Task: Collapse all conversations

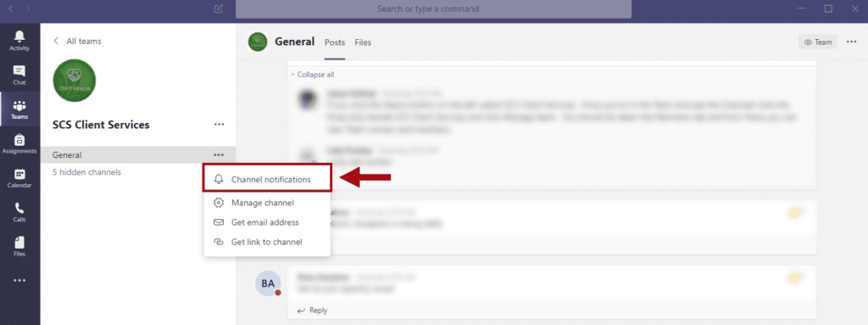Action: (313, 75)
